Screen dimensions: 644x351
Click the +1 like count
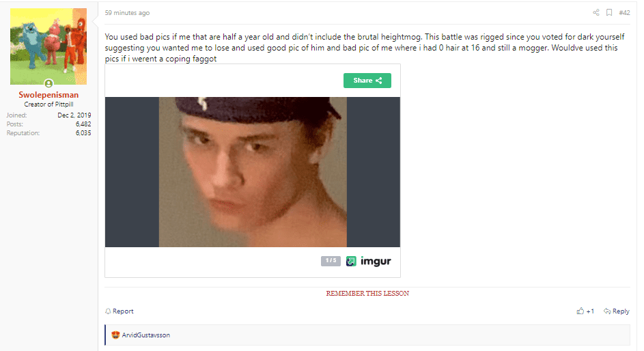(x=590, y=311)
